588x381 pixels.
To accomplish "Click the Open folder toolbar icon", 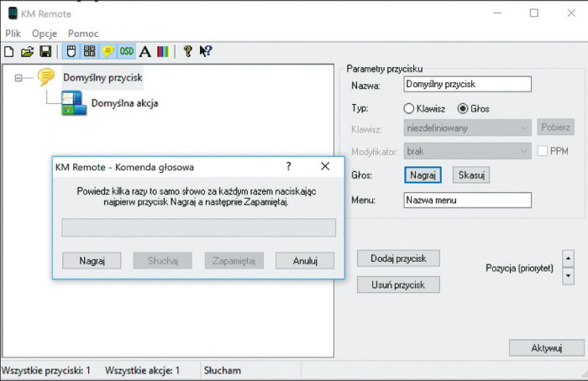I will pyautogui.click(x=27, y=51).
